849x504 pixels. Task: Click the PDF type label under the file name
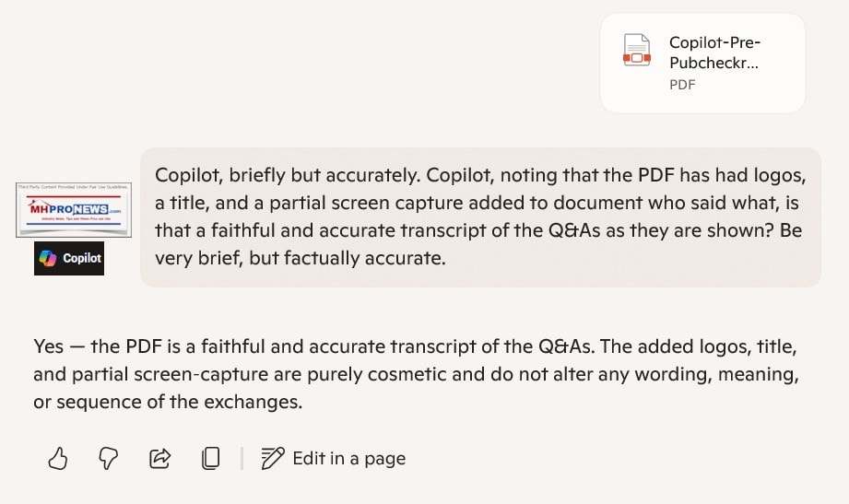[682, 85]
